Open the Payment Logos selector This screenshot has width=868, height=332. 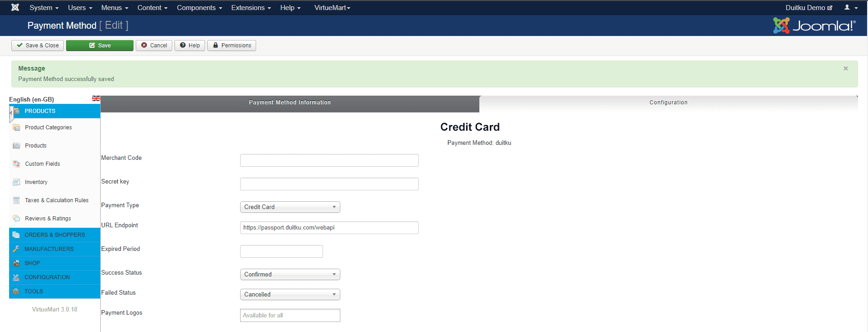(x=290, y=316)
